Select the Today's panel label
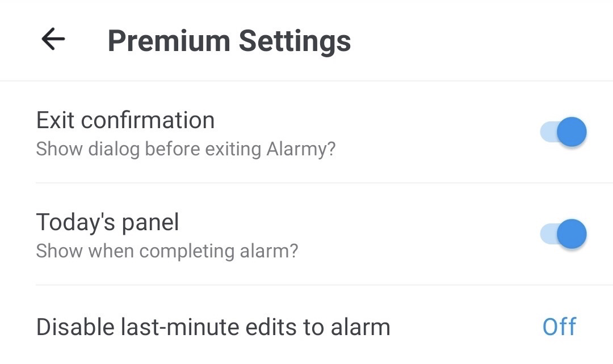The width and height of the screenshot is (613, 364). point(107,222)
